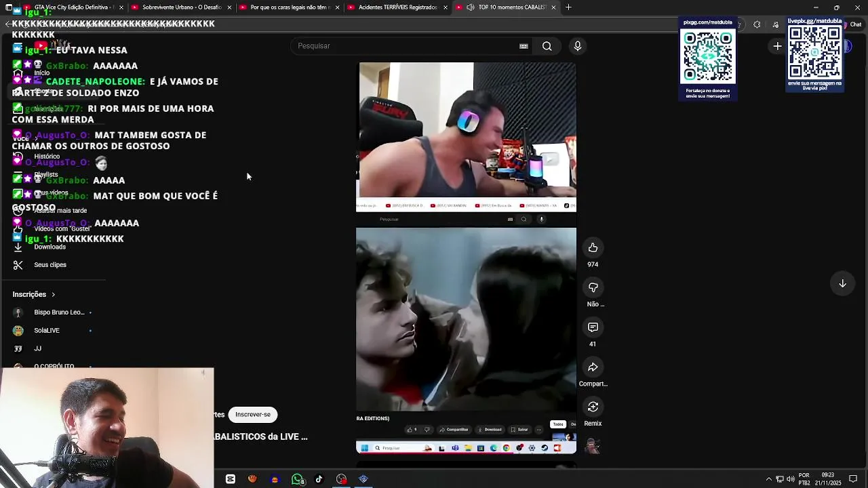Close the Acidentes TERRÍVEIS Registrados tab
The image size is (868, 488).
(x=446, y=7)
